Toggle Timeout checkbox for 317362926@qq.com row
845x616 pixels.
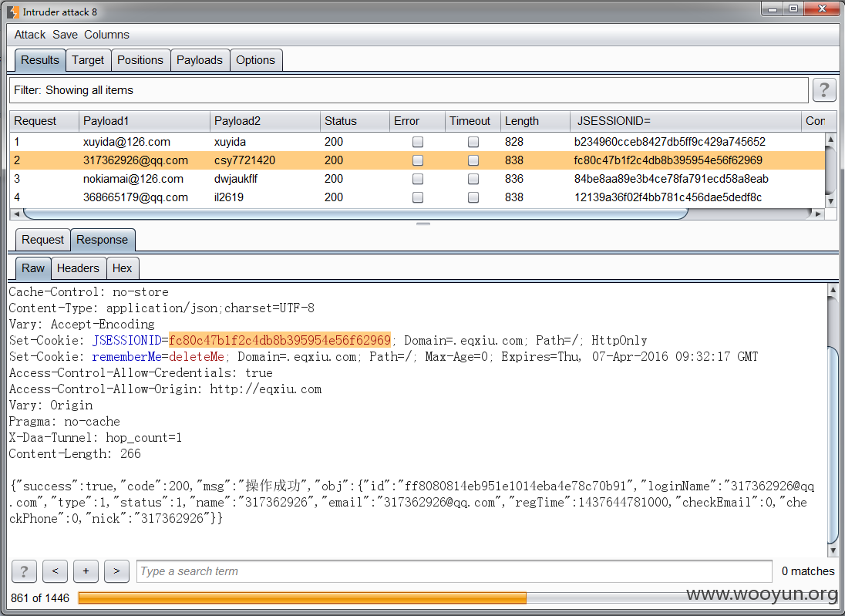click(473, 160)
